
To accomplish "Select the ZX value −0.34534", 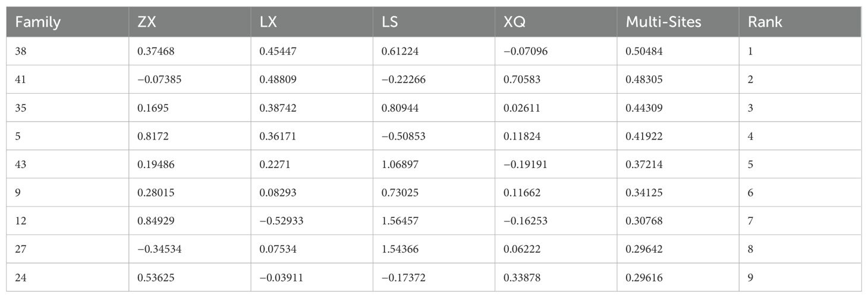I will coord(159,249).
